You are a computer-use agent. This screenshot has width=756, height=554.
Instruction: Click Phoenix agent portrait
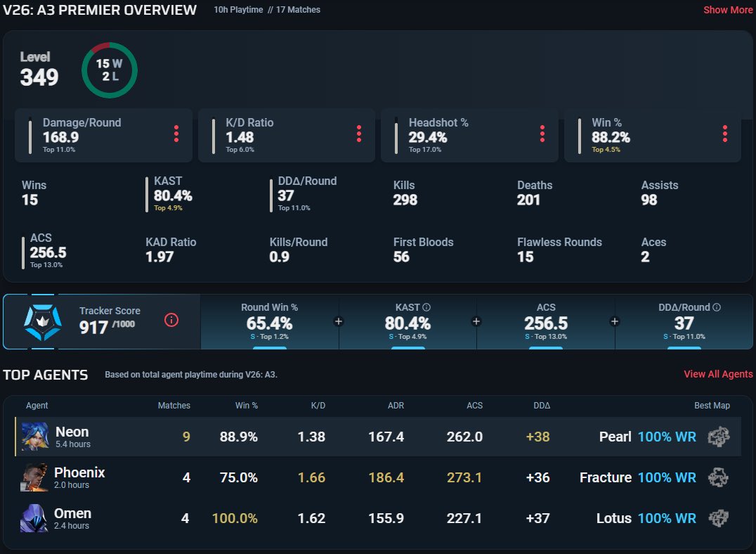coord(34,477)
